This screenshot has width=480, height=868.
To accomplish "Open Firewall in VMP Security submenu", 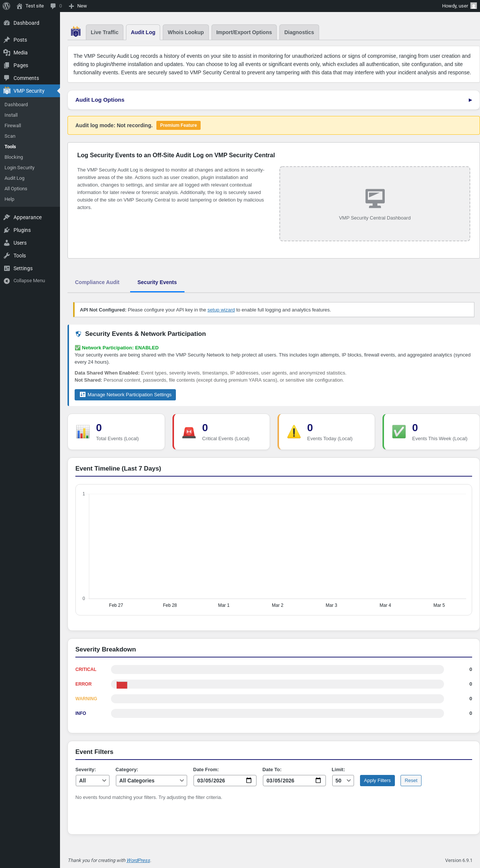I will pos(13,126).
